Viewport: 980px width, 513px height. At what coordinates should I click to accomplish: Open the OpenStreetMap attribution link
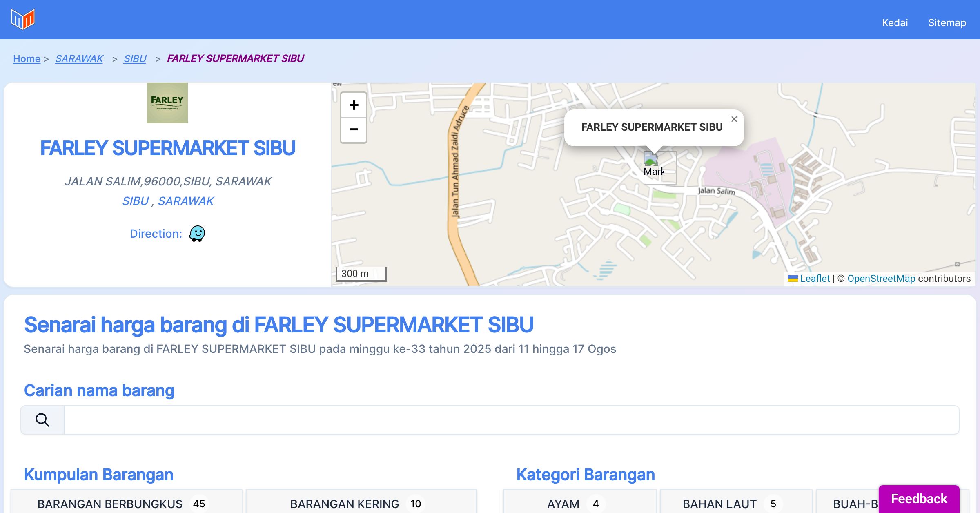[x=881, y=279]
